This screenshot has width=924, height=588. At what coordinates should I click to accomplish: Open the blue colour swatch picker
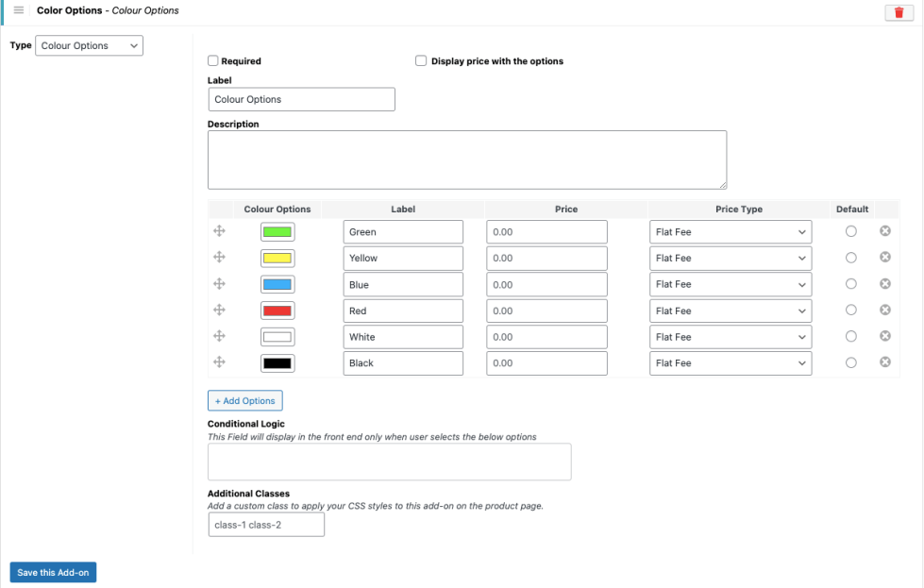277,285
